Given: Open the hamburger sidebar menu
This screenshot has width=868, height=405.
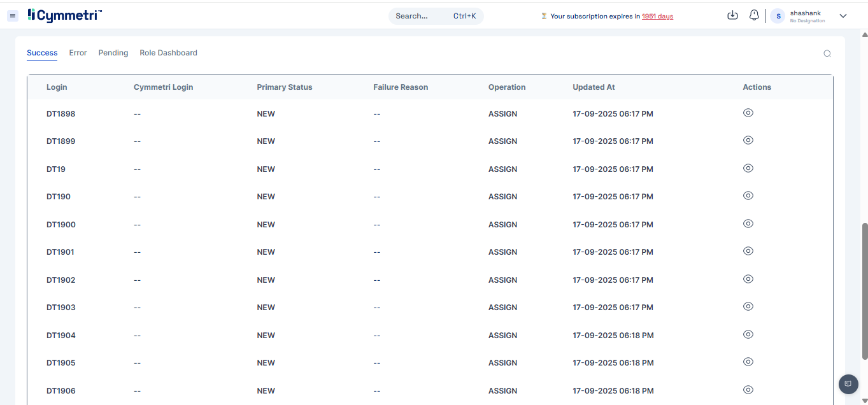Looking at the screenshot, I should (13, 16).
